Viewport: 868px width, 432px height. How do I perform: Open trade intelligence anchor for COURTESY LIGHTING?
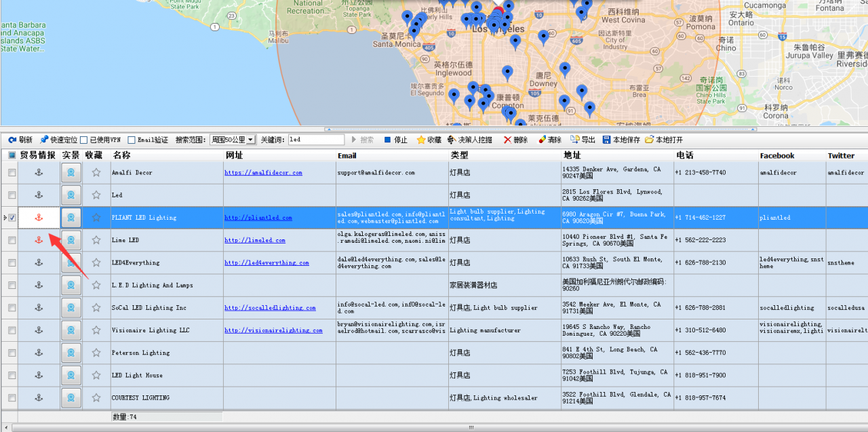click(x=39, y=397)
